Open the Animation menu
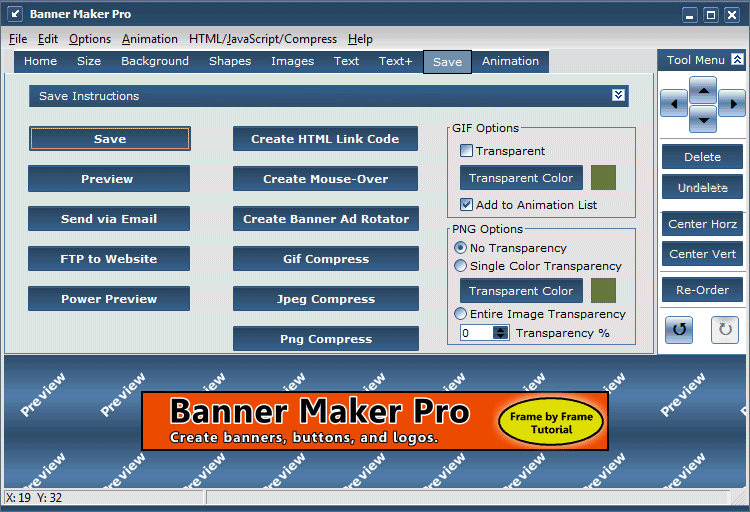This screenshot has height=512, width=750. click(150, 39)
